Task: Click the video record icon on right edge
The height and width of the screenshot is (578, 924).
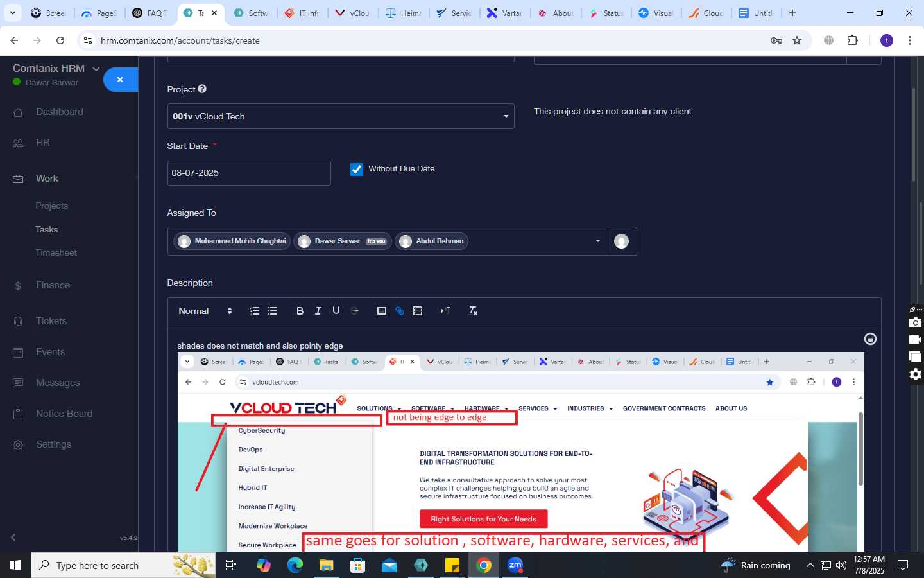Action: click(916, 340)
